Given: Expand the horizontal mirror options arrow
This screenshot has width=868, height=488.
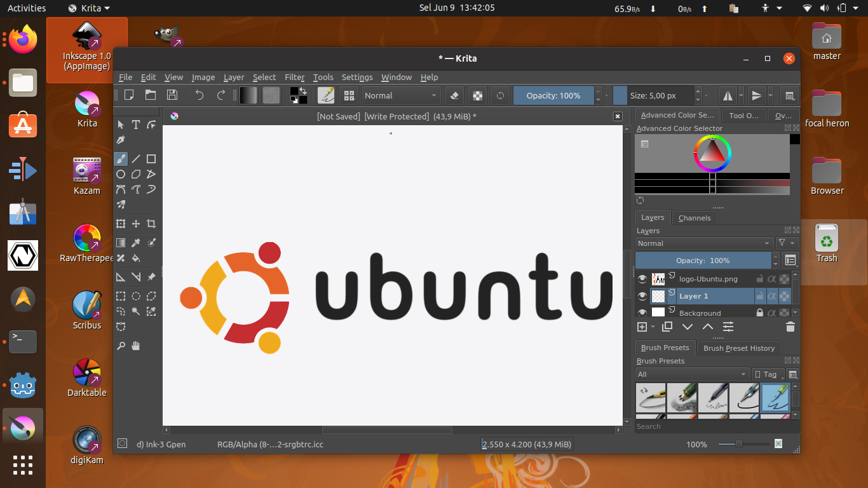Looking at the screenshot, I should click(x=740, y=95).
